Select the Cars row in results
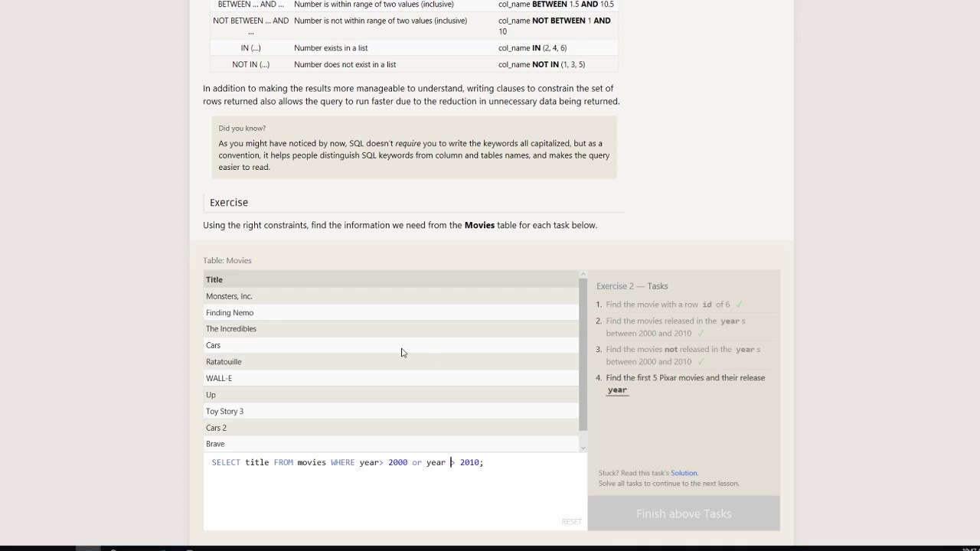 click(x=390, y=345)
